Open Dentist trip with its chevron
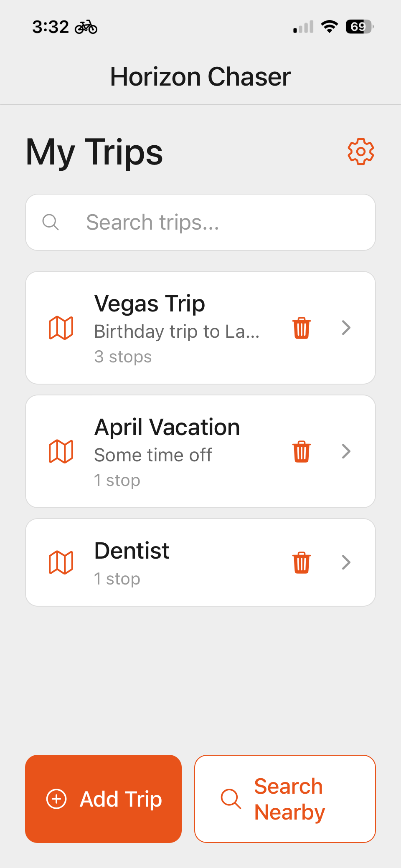 pos(346,563)
